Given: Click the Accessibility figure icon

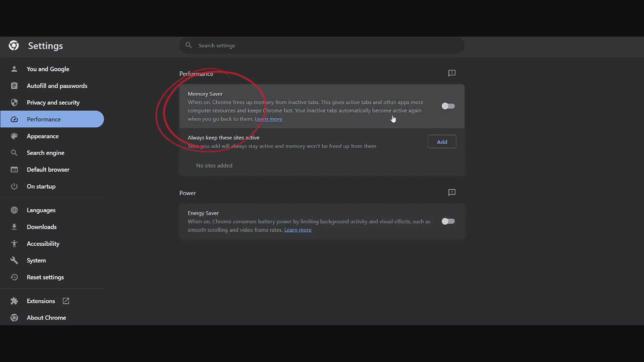Looking at the screenshot, I should pyautogui.click(x=14, y=244).
